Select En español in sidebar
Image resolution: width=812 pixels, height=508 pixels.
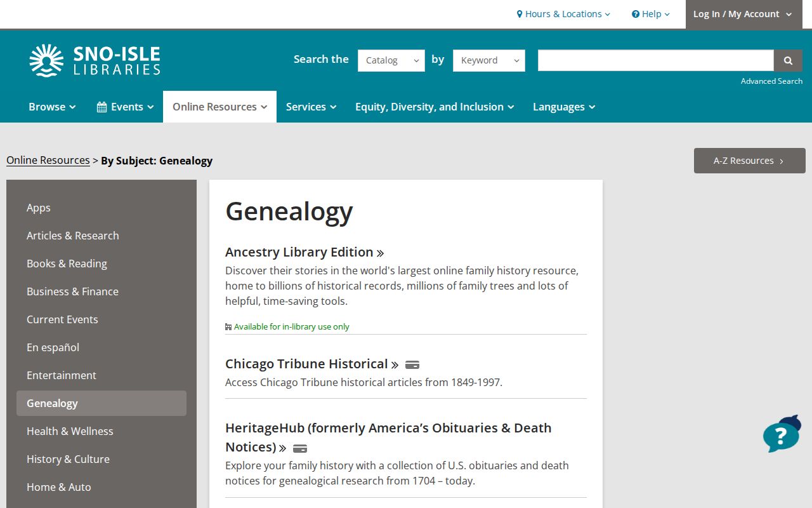pos(101,347)
